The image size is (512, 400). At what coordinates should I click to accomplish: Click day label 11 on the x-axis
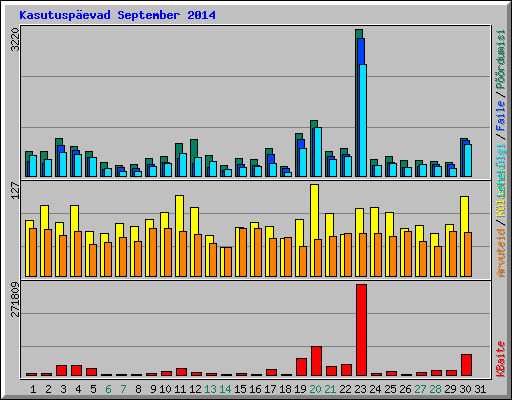click(x=180, y=389)
